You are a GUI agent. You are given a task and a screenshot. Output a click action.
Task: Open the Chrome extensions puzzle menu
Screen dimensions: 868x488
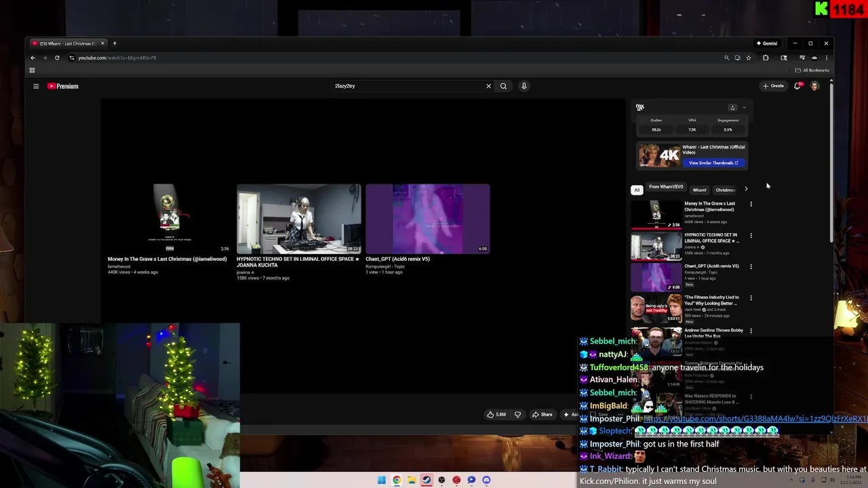[x=766, y=58]
